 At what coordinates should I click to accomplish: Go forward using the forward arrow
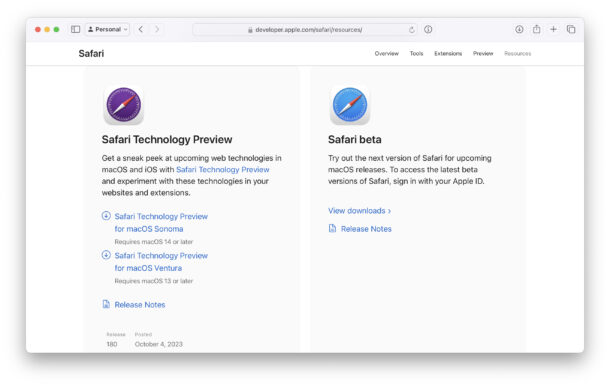(157, 29)
